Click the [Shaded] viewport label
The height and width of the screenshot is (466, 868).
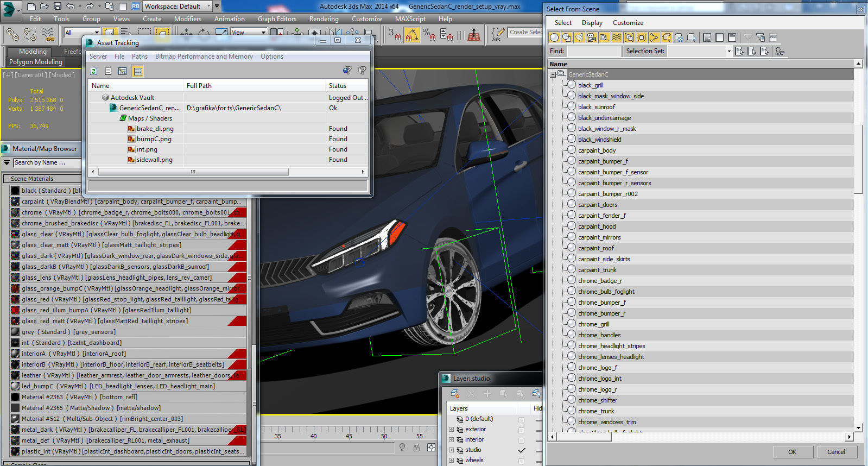pyautogui.click(x=62, y=75)
